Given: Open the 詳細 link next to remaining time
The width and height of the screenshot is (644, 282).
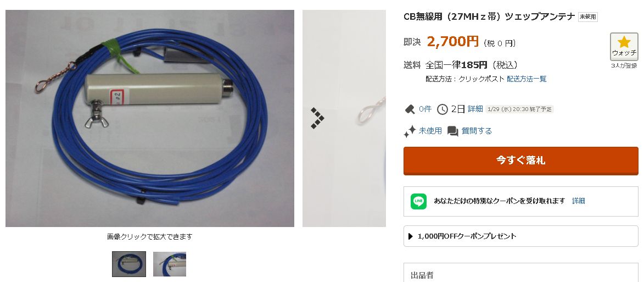Looking at the screenshot, I should [x=475, y=109].
